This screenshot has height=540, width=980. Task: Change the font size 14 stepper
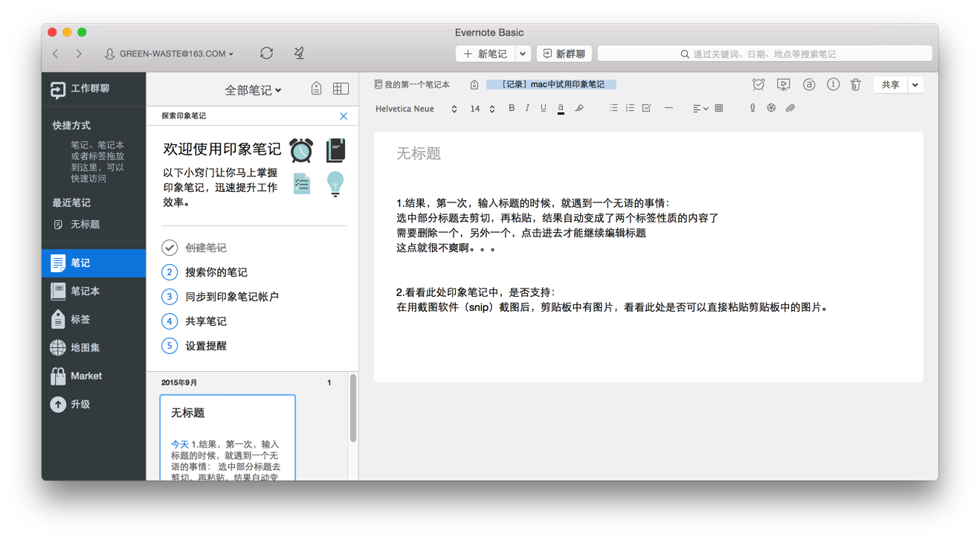[x=492, y=109]
